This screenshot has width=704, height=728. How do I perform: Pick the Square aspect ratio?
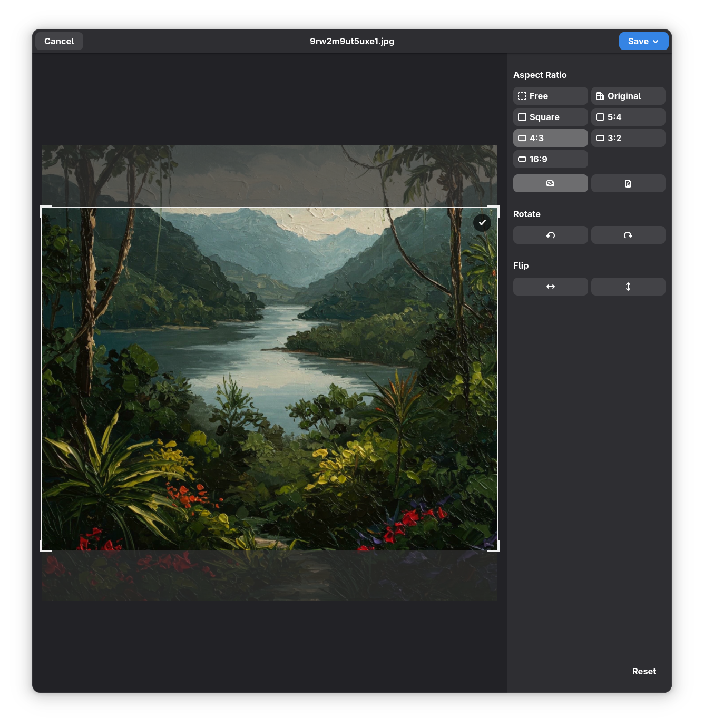[x=550, y=117]
